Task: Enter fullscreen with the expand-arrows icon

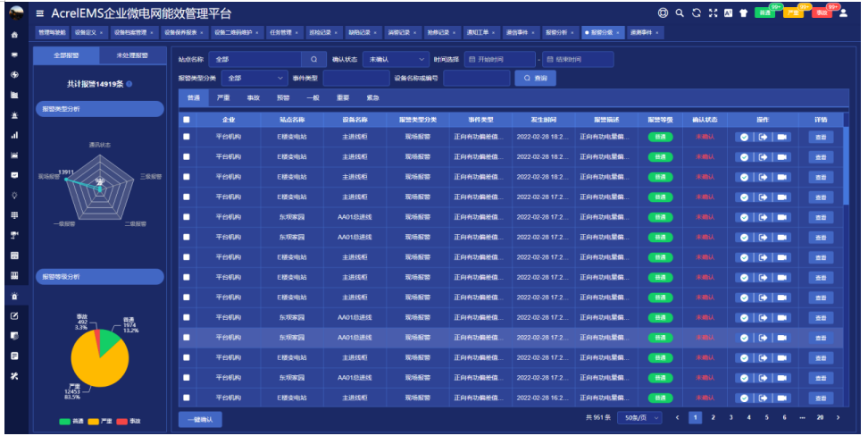Action: tap(713, 13)
